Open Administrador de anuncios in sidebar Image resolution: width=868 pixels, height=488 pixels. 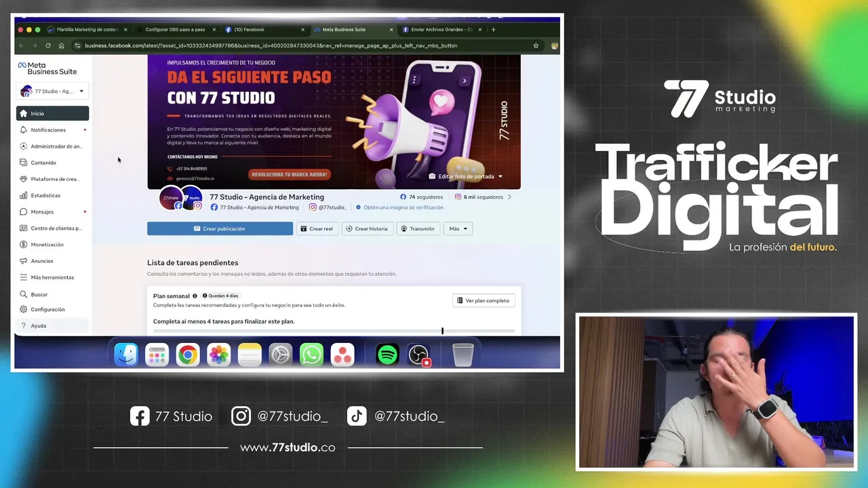[x=52, y=146]
